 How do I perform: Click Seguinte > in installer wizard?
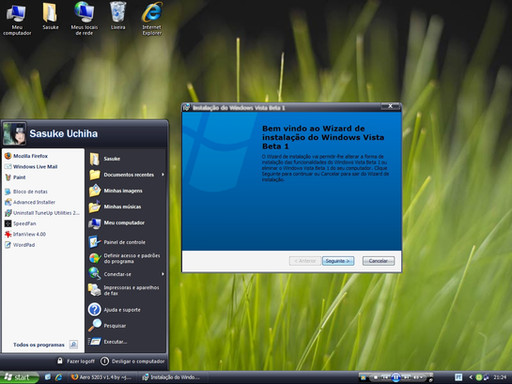coord(338,261)
